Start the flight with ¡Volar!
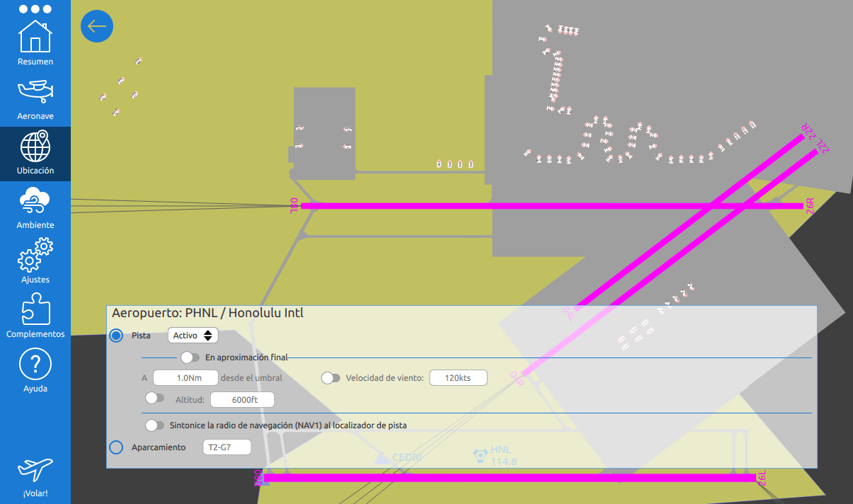 pyautogui.click(x=35, y=478)
